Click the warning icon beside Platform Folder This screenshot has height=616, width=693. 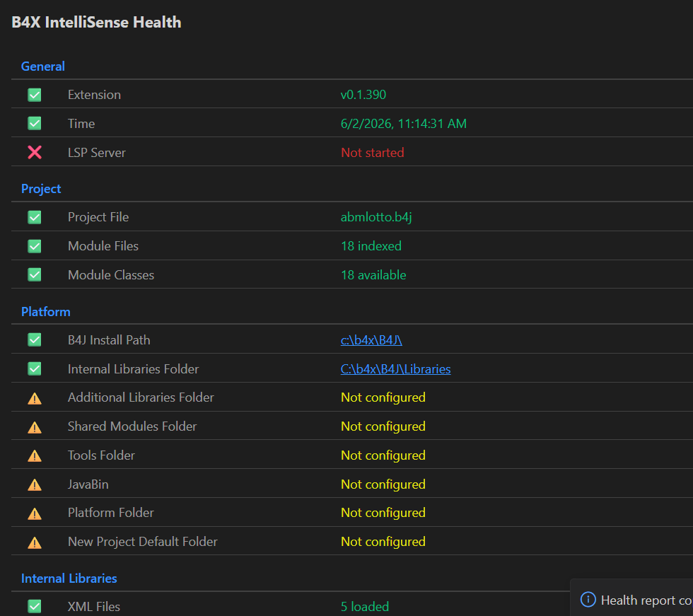pos(35,513)
